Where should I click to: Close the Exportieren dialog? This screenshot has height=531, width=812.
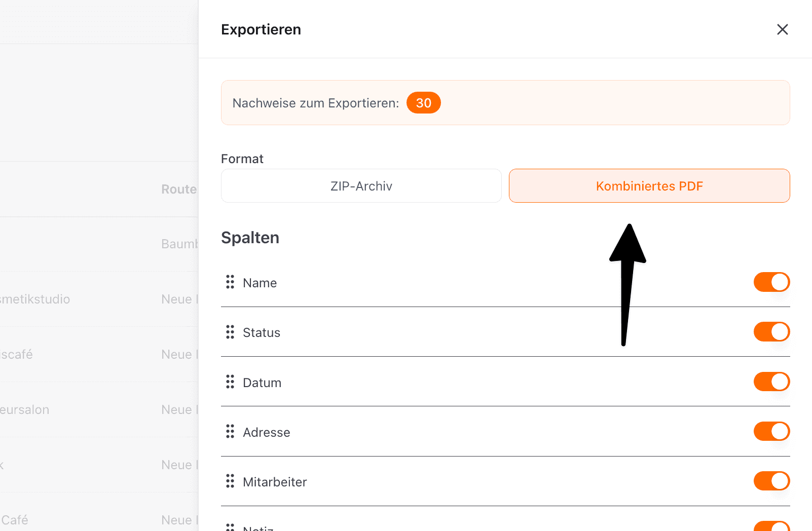click(x=783, y=29)
